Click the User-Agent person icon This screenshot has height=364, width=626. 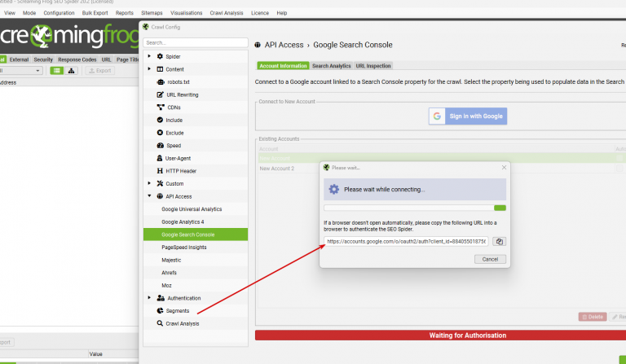click(159, 158)
